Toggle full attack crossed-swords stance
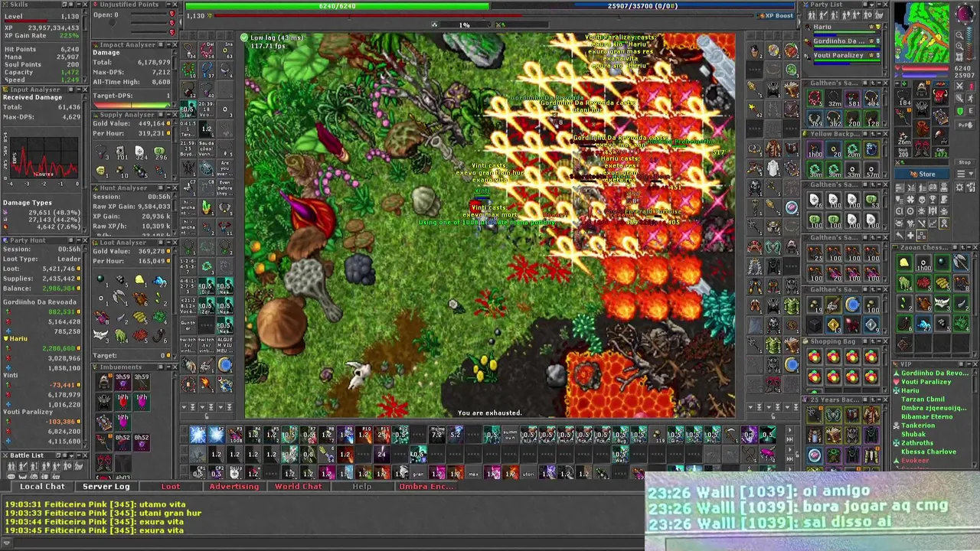 pos(959,86)
